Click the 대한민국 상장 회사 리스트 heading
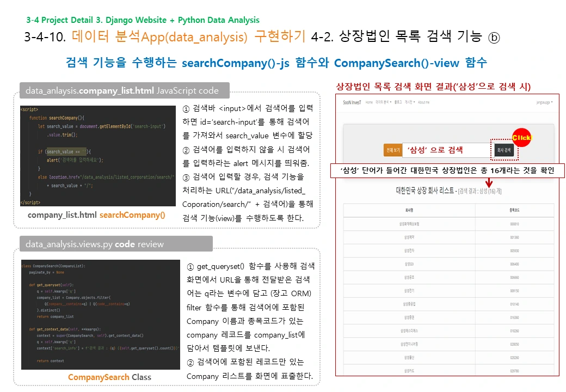The height and width of the screenshot is (392, 566). pos(425,191)
